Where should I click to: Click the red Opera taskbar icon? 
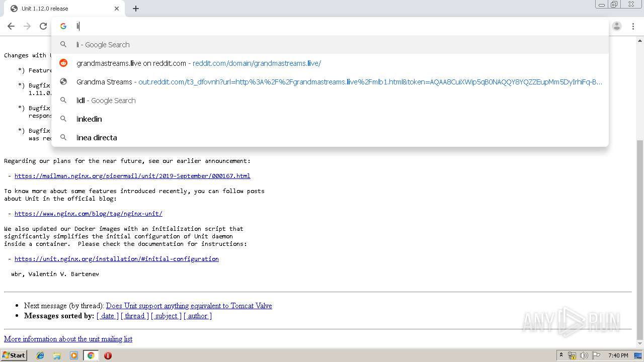coord(108,355)
